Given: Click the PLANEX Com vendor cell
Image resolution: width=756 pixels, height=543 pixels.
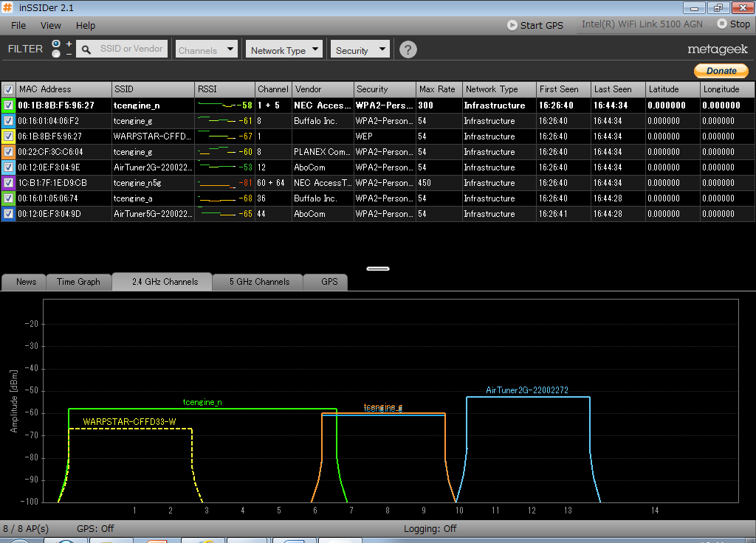Looking at the screenshot, I should click(x=323, y=152).
